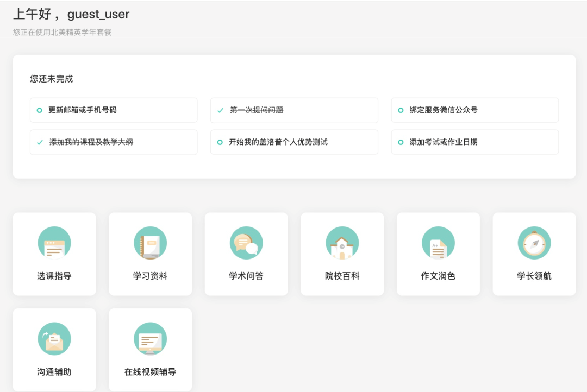
Task: Click the 在线视频辅导 label text
Action: pos(150,372)
